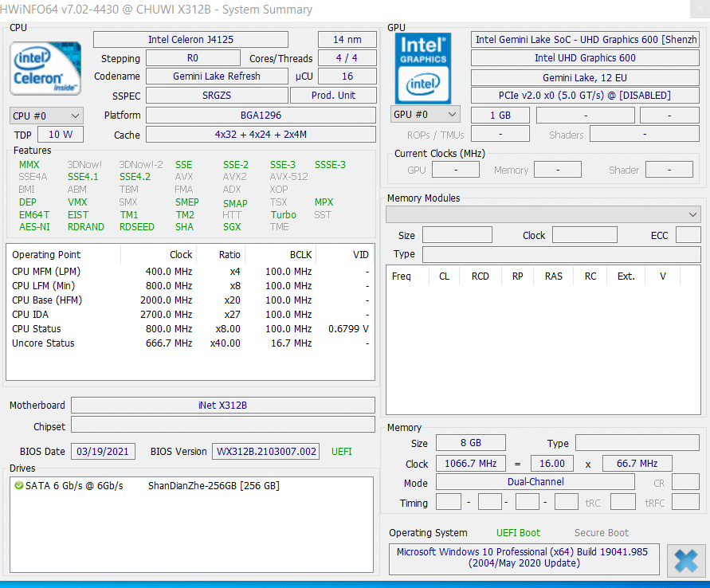Open the GPU #0 selector dropdown
Viewport: 710px width, 588px height.
[425, 115]
